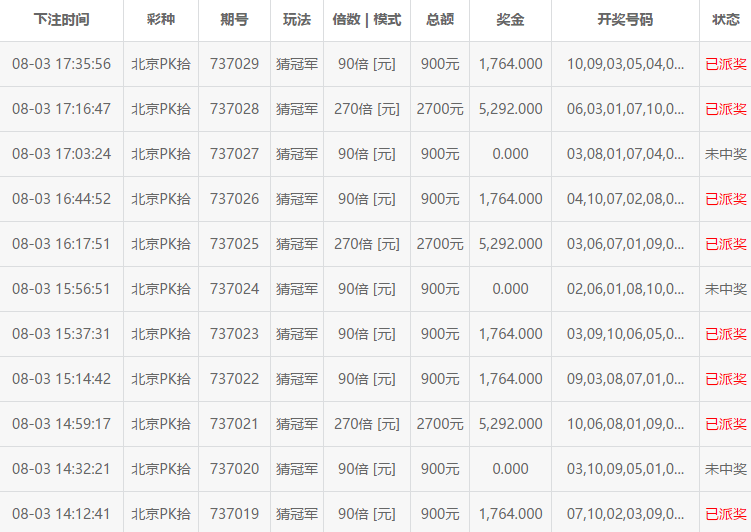The height and width of the screenshot is (532, 751).
Task: Click draw numbers 10,09,03,05,04,0...
Action: 625,64
